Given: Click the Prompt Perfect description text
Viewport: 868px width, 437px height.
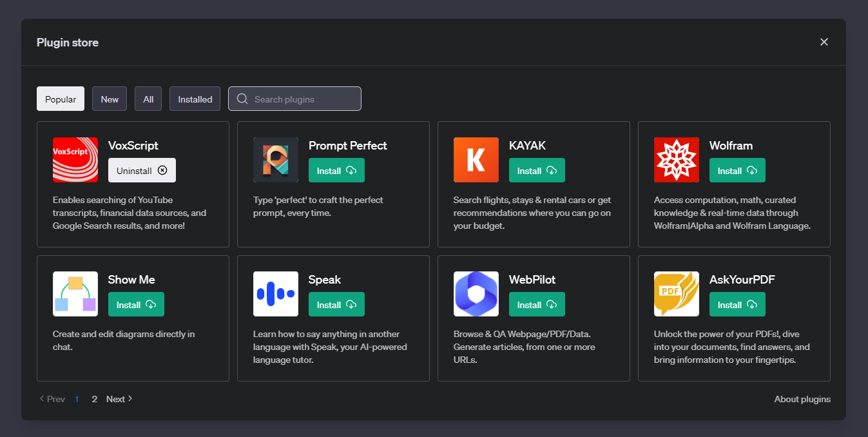Looking at the screenshot, I should 318,206.
